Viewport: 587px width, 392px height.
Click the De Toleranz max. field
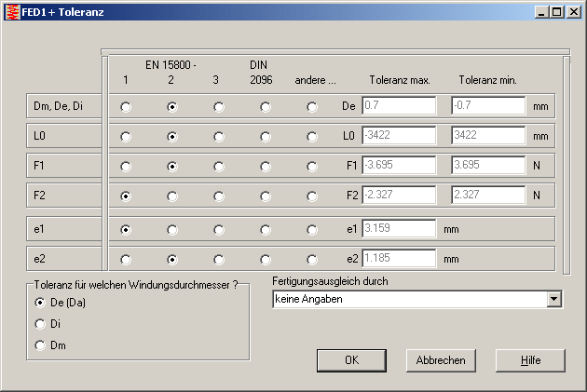pyautogui.click(x=398, y=106)
